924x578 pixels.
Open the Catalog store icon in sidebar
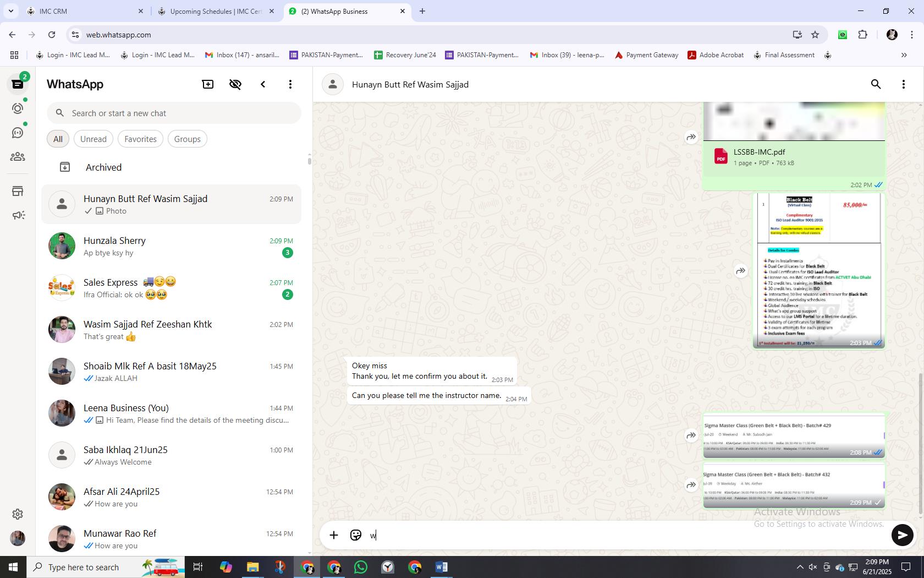tap(18, 191)
